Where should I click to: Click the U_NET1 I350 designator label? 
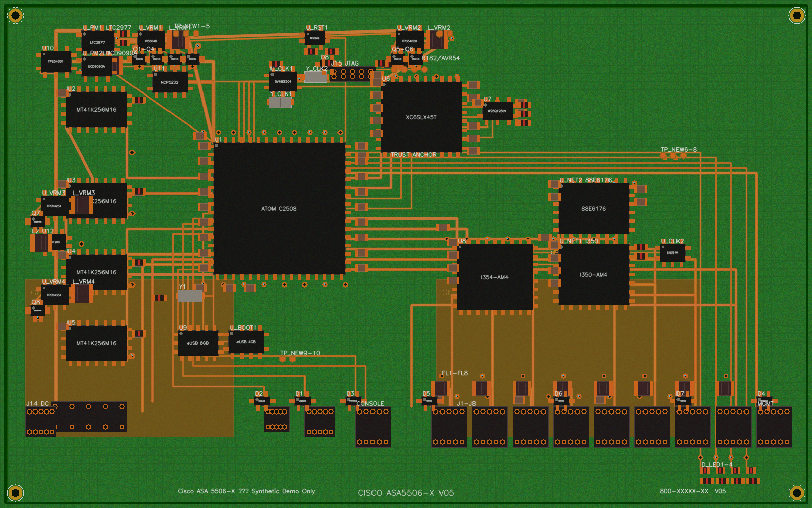coord(579,241)
